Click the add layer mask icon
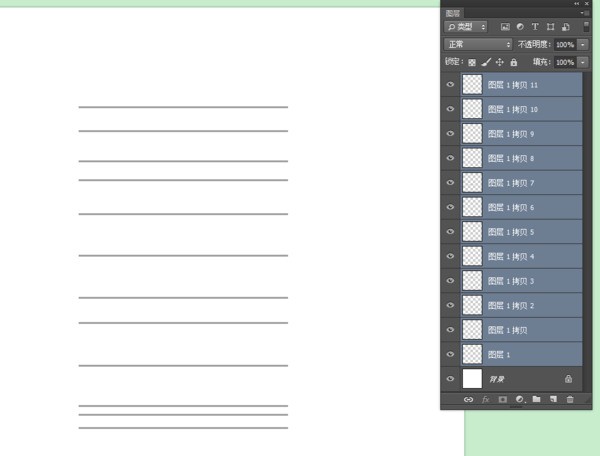 (503, 400)
